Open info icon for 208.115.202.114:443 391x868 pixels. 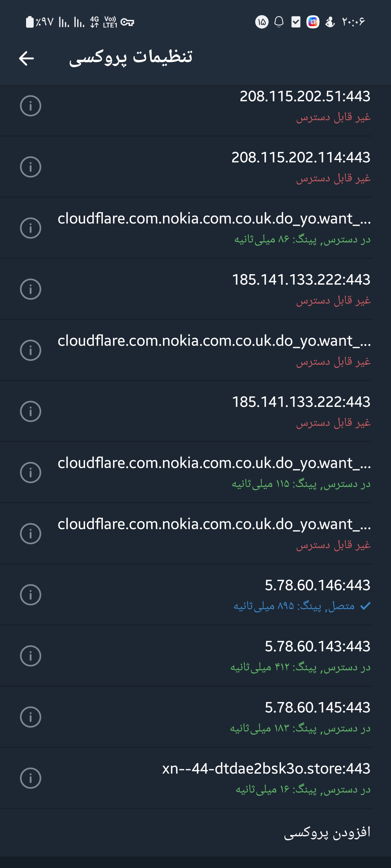pos(30,167)
